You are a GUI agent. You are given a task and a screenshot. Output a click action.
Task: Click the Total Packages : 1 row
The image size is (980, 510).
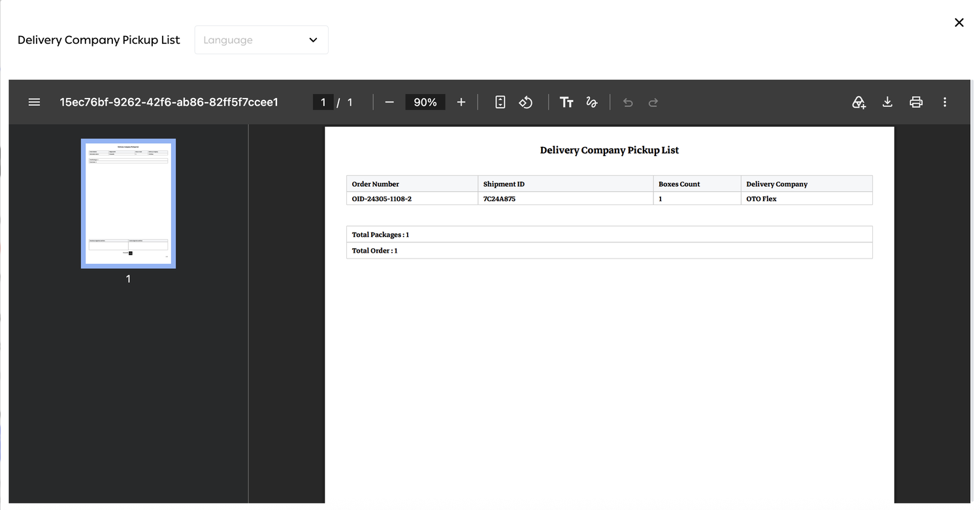click(x=610, y=234)
